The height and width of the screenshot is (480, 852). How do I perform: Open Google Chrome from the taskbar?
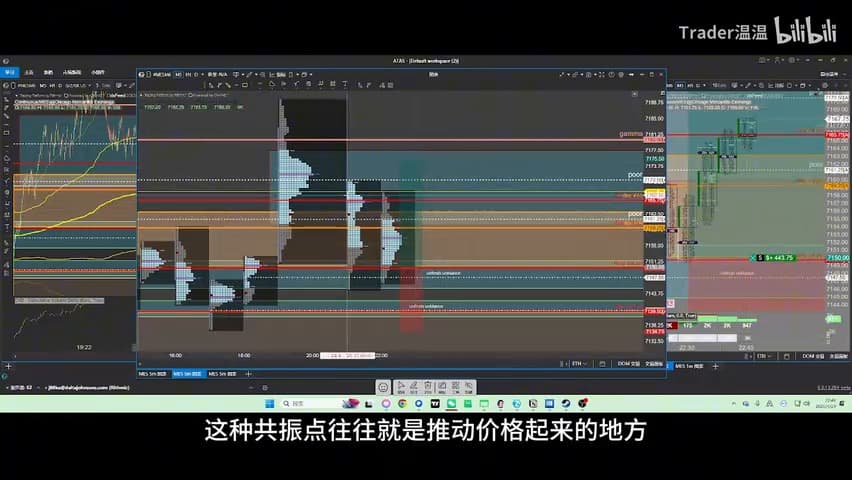pos(402,403)
